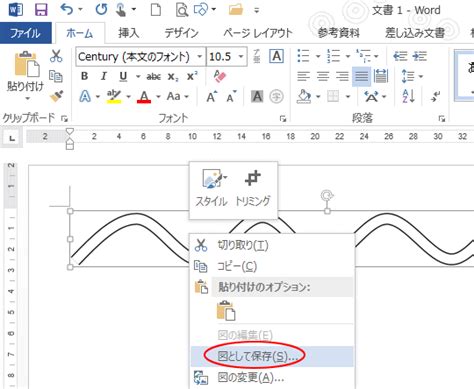Image resolution: width=474 pixels, height=389 pixels.
Task: Open Font dialog launcher in フォント group
Action: point(283,118)
